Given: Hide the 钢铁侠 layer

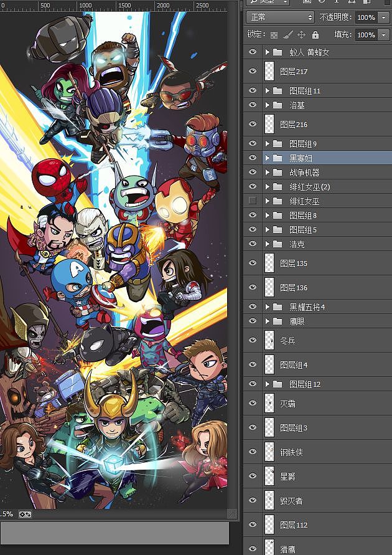Looking at the screenshot, I should click(x=253, y=452).
